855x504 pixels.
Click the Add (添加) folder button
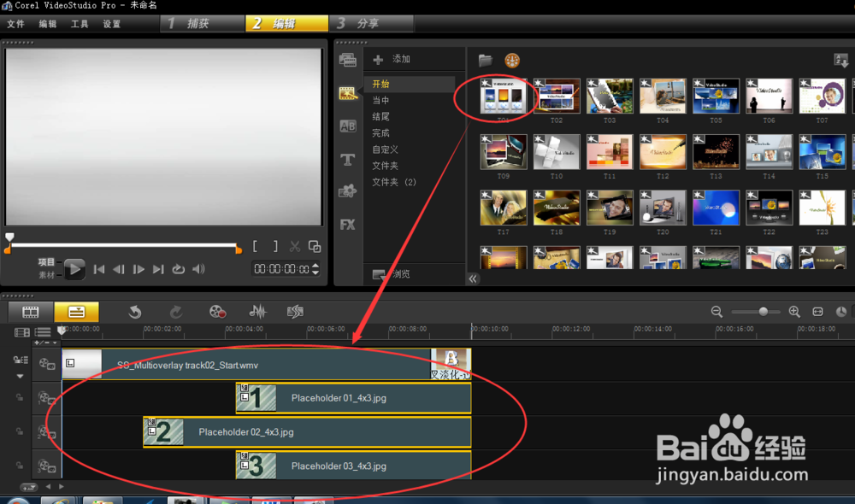tap(392, 59)
